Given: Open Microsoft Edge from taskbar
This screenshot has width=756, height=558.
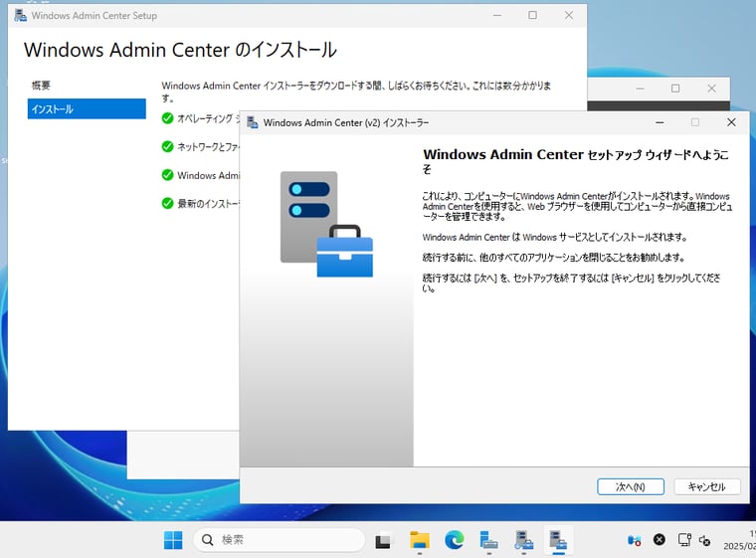Looking at the screenshot, I should (x=455, y=540).
